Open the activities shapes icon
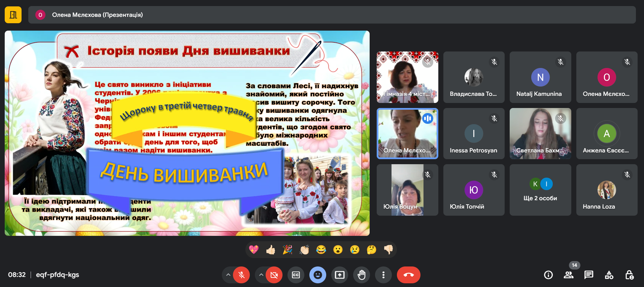644x287 pixels. click(609, 275)
